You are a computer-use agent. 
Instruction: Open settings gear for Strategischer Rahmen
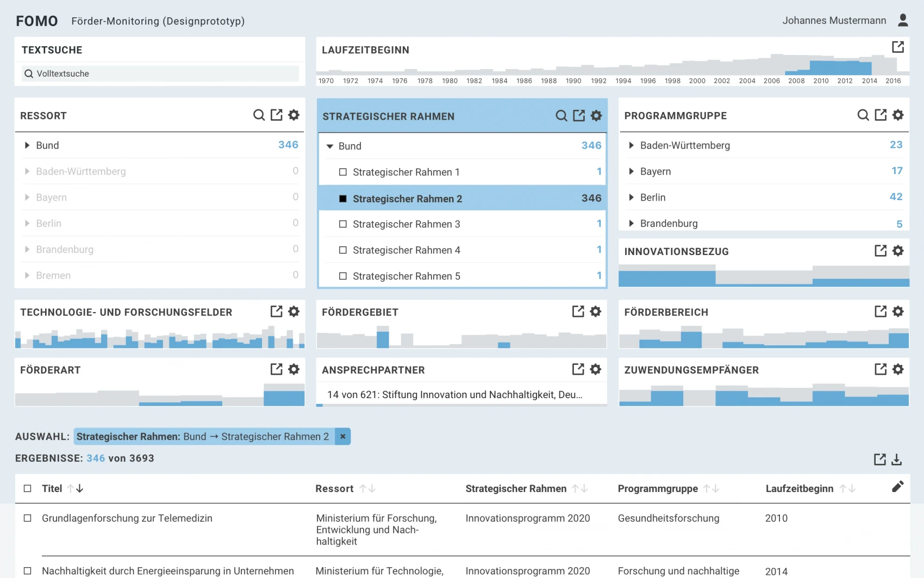tap(596, 116)
